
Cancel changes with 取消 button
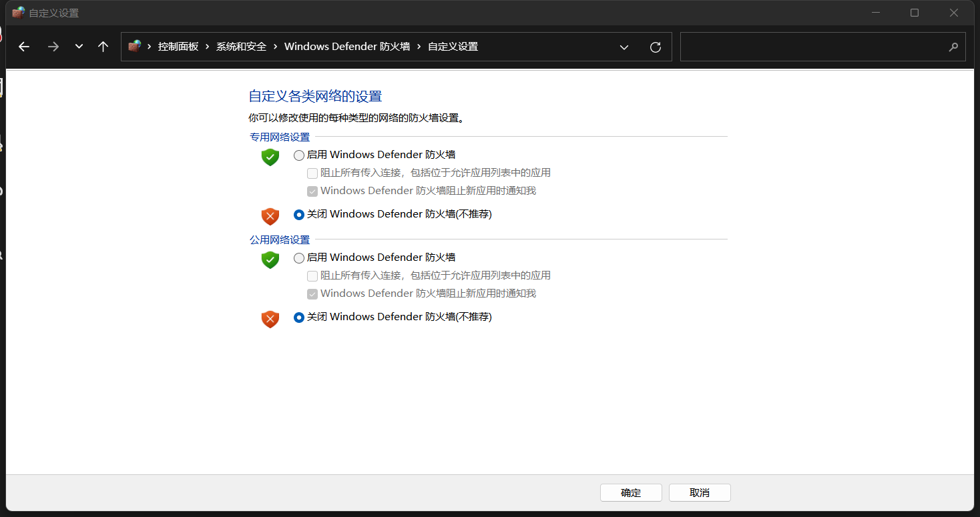click(x=700, y=492)
